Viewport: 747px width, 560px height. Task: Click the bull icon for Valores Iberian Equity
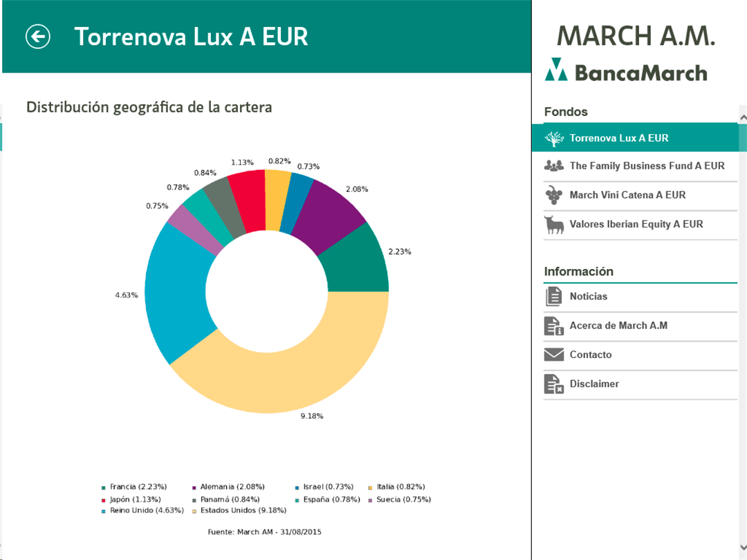coord(554,224)
